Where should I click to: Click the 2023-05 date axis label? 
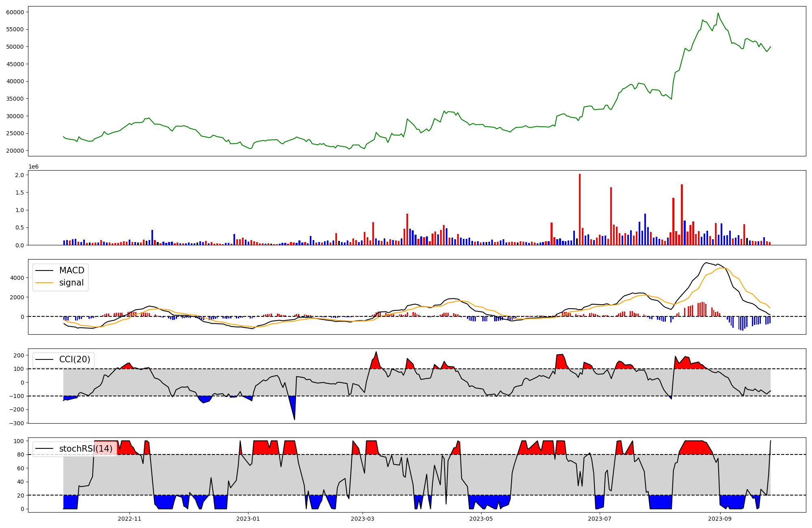(x=481, y=519)
